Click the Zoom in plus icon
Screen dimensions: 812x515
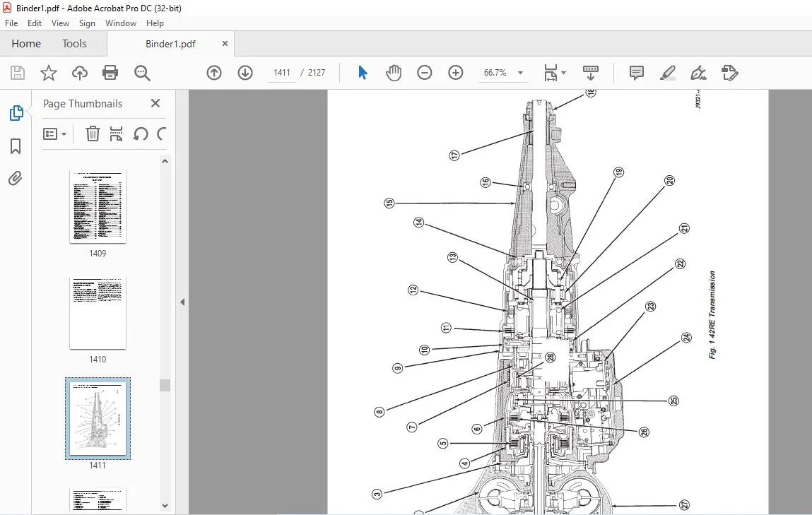(x=456, y=73)
